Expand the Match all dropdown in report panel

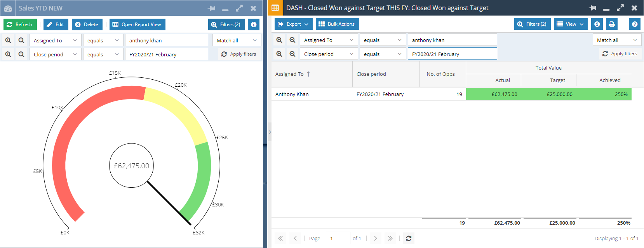pos(617,40)
